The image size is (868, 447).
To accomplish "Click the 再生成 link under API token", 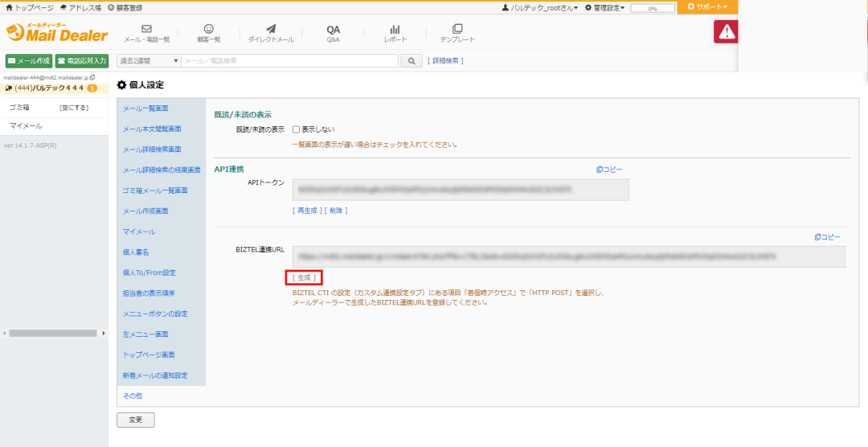I will 306,211.
